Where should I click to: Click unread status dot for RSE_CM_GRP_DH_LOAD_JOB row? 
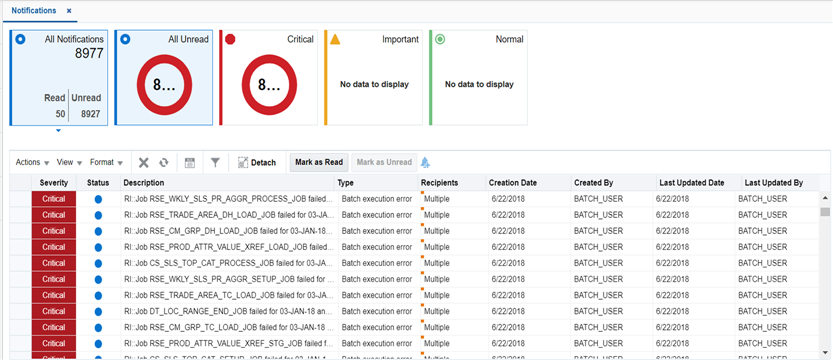click(98, 231)
